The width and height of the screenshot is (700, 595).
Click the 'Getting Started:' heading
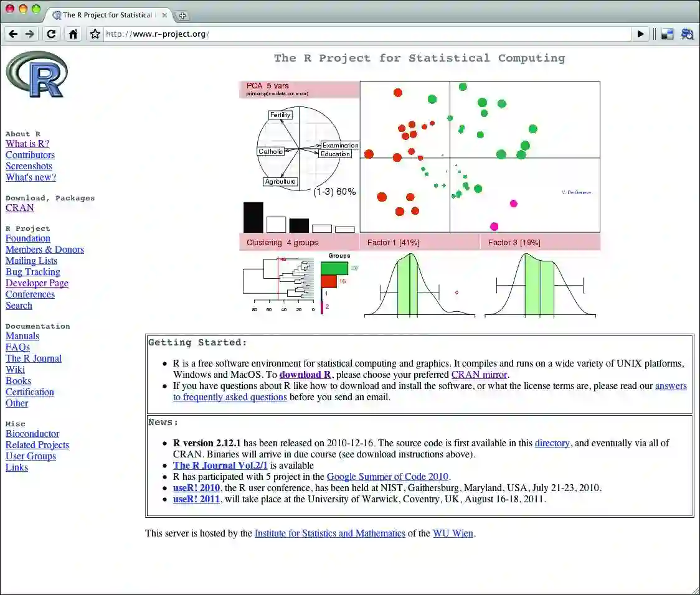pyautogui.click(x=197, y=342)
